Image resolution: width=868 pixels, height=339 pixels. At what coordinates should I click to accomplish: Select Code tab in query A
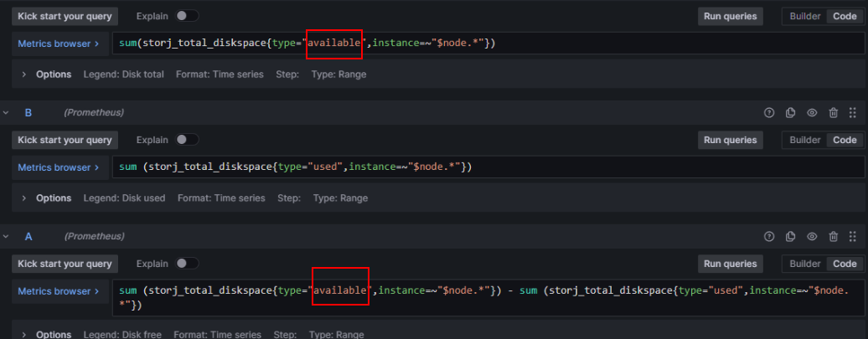tap(843, 264)
